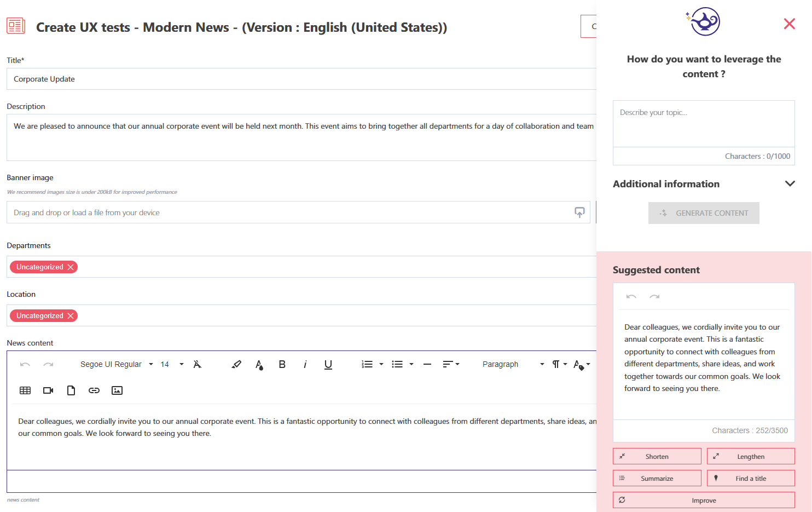The height and width of the screenshot is (512, 812).
Task: Summarize the suggested content
Action: tap(657, 478)
